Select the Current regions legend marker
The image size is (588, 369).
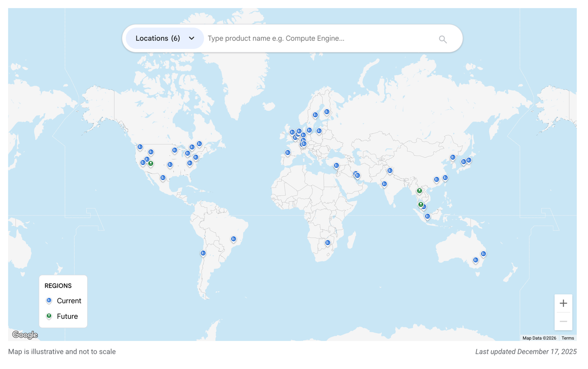click(x=49, y=300)
